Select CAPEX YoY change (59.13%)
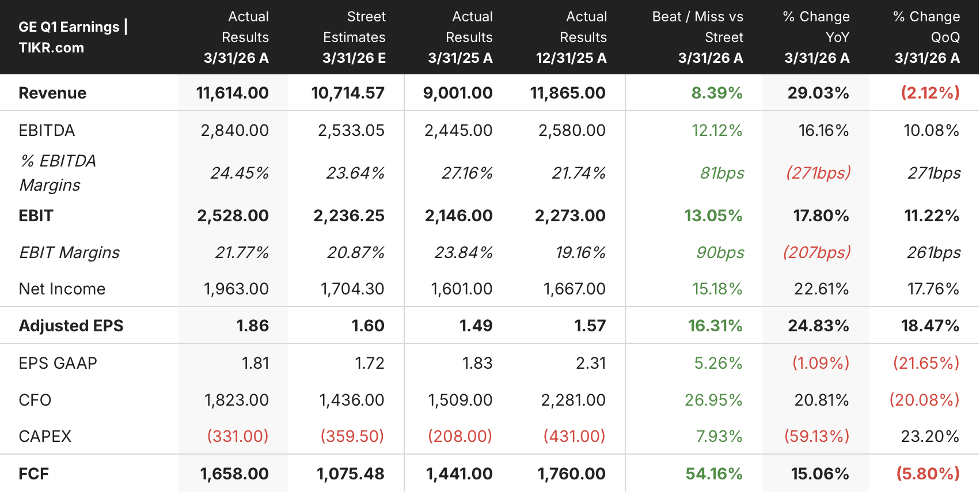The image size is (980, 499). 817,436
